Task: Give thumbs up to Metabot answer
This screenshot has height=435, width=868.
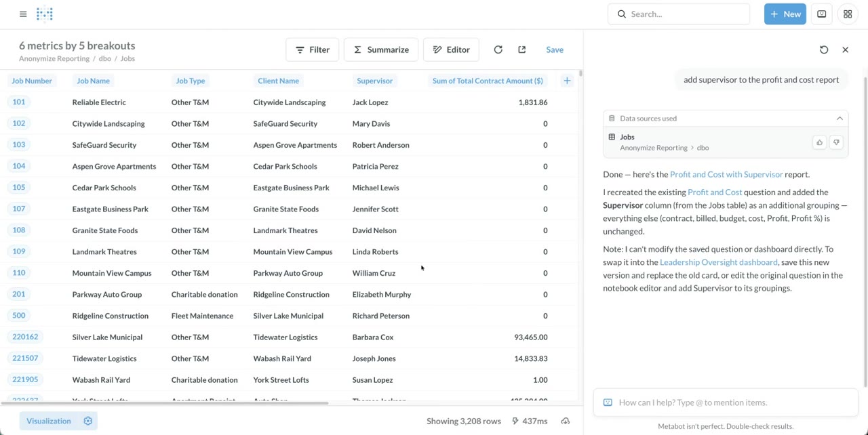Action: point(819,142)
